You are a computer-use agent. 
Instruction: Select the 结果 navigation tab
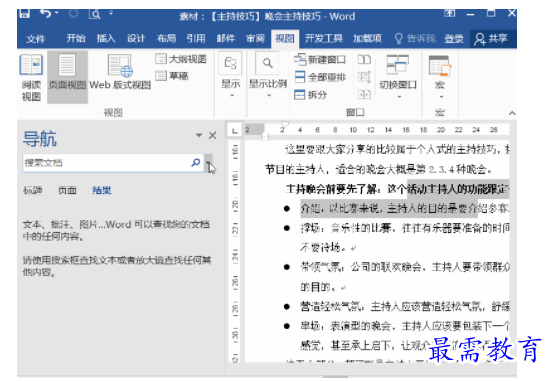[x=101, y=190]
